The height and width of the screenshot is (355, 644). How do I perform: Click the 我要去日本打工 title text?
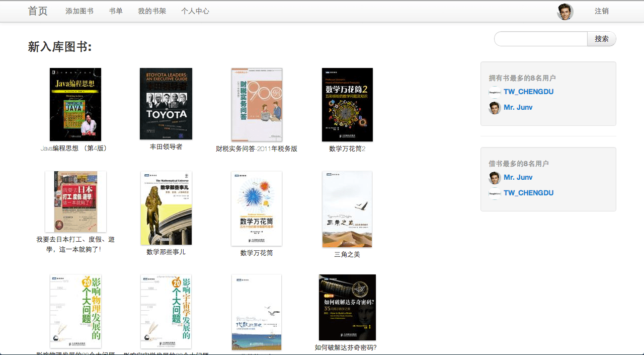click(75, 244)
